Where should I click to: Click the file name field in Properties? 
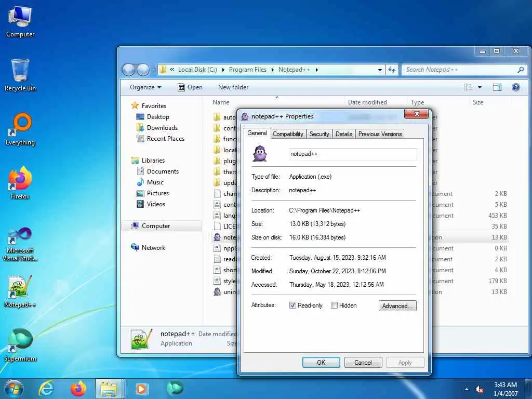pyautogui.click(x=353, y=154)
